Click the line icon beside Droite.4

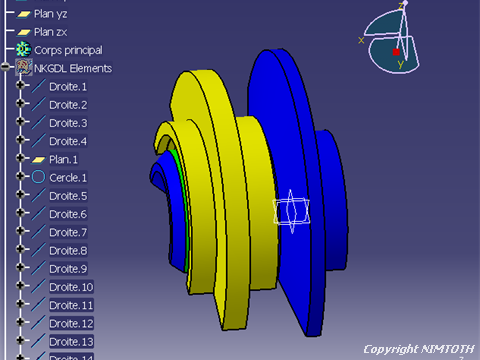tap(38, 141)
